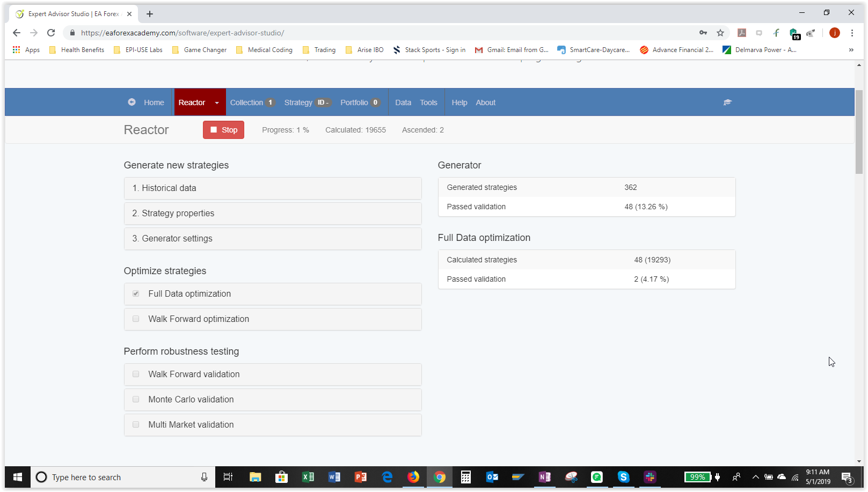This screenshot has height=492, width=868.
Task: Open the Apps grid shortcut in bookmarks bar
Action: (26, 50)
